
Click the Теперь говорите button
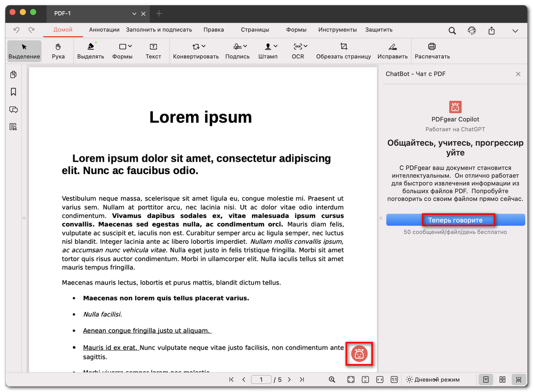(x=455, y=221)
